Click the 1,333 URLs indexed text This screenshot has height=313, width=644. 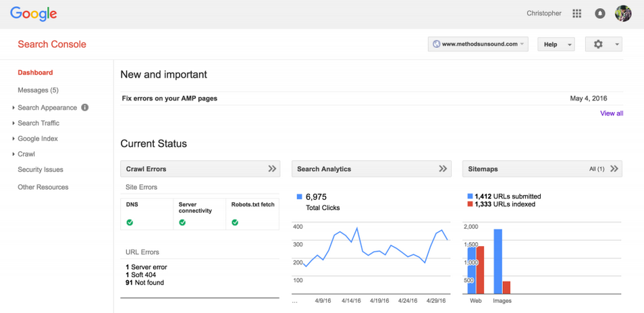point(505,204)
